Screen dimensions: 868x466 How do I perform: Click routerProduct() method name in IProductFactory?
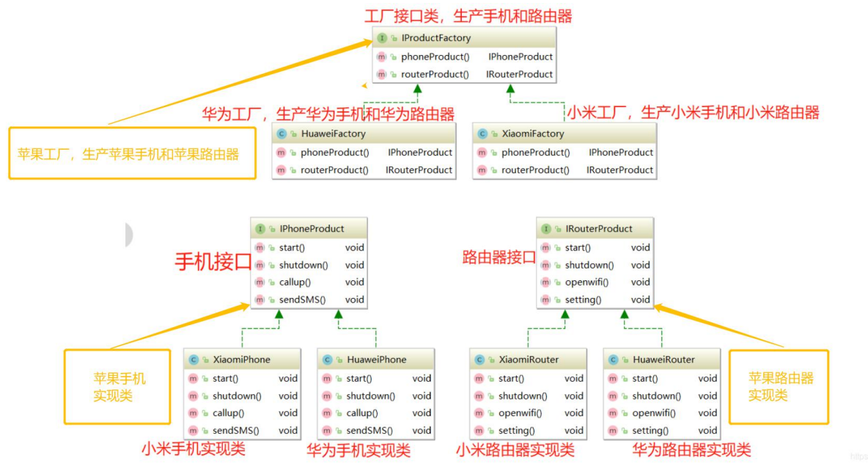point(435,74)
